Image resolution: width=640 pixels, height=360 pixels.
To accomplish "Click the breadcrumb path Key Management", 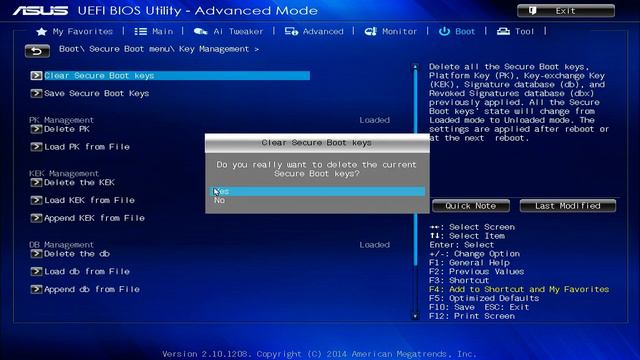I will coord(214,49).
